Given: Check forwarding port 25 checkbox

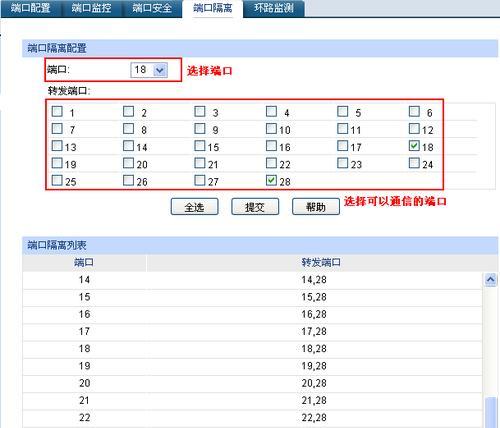Looking at the screenshot, I should [x=57, y=180].
